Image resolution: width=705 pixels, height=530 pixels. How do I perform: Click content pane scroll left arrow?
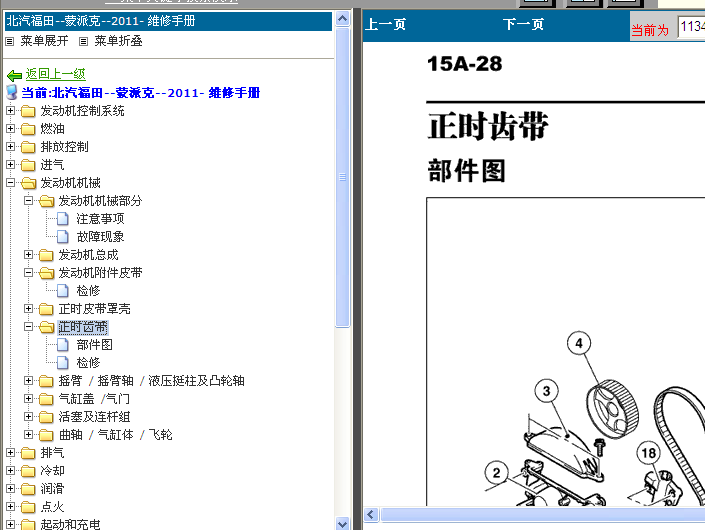371,514
